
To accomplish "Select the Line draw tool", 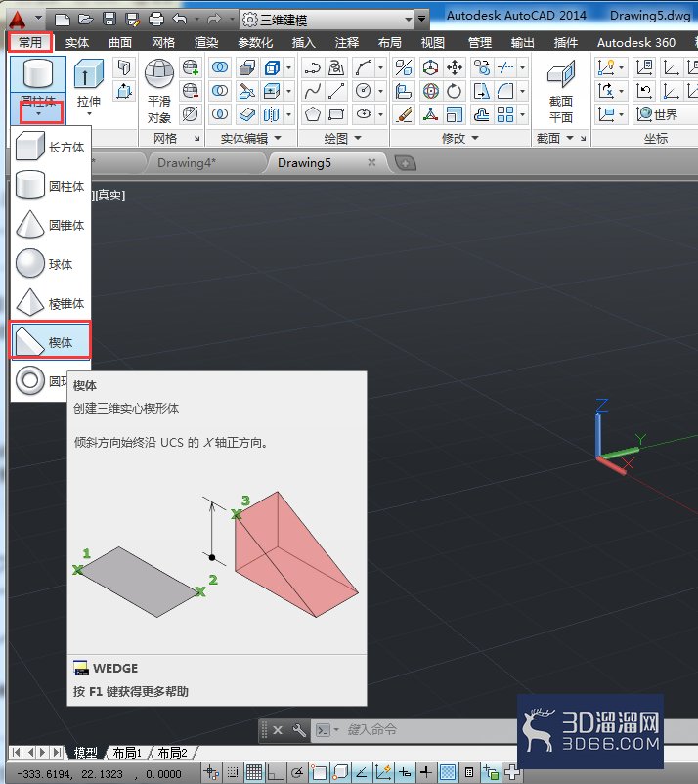I will pyautogui.click(x=336, y=91).
